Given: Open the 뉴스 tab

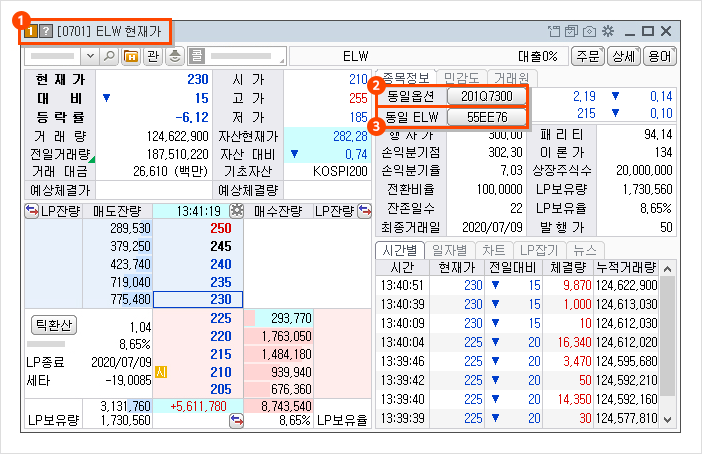Looking at the screenshot, I should tap(585, 250).
